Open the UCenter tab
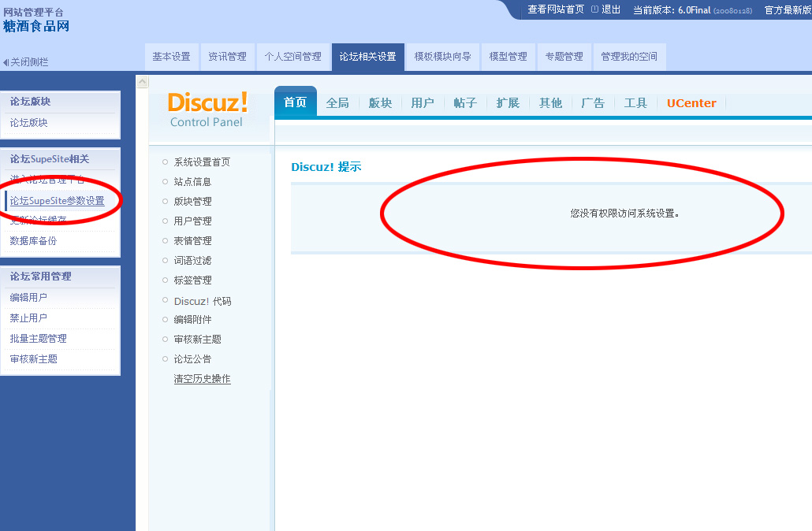The height and width of the screenshot is (531, 812). point(691,103)
